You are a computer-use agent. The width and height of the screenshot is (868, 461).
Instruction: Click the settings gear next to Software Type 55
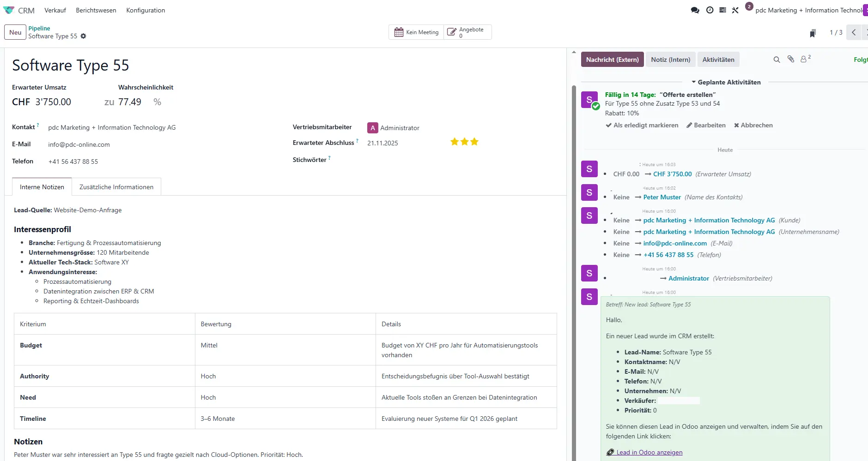[83, 36]
